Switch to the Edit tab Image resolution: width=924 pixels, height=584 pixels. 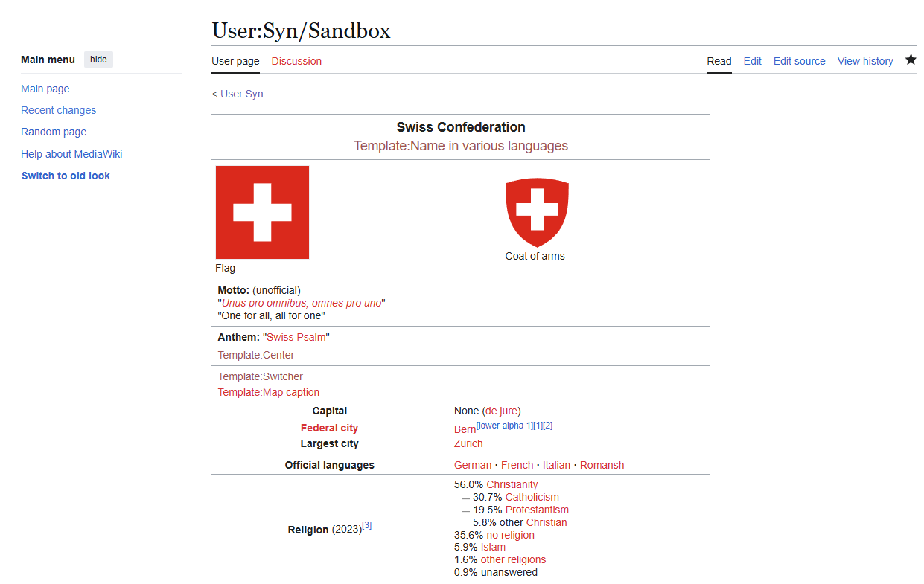pos(752,61)
